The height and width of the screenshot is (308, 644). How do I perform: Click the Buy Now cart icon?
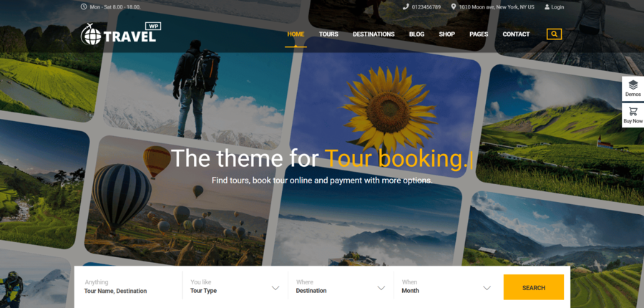633,115
